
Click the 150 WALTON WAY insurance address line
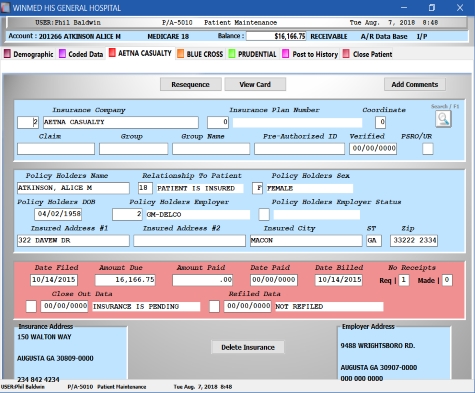click(44, 337)
